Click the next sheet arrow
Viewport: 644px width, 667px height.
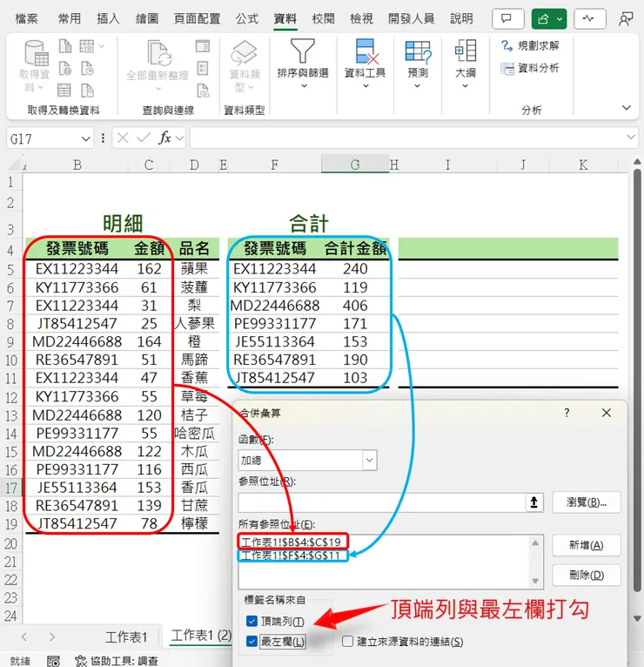pos(52,637)
